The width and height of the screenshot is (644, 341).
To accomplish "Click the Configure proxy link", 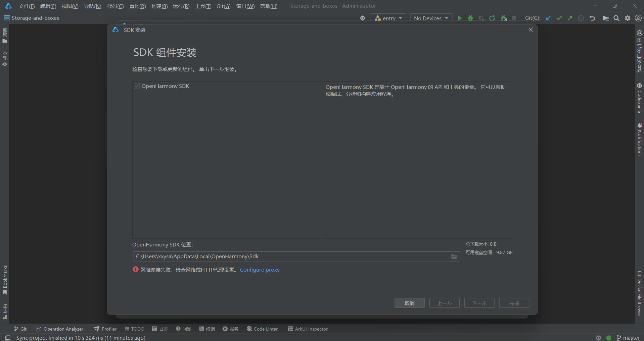I will tap(260, 270).
